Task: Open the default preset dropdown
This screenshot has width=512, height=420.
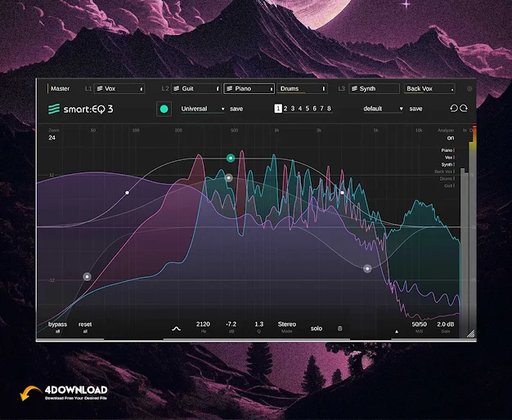Action: point(383,109)
